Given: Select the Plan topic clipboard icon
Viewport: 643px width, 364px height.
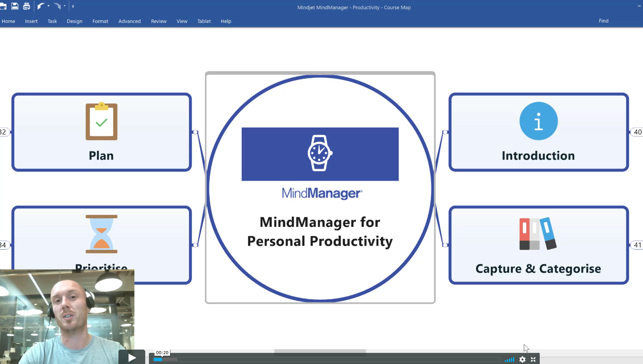Looking at the screenshot, I should (101, 121).
